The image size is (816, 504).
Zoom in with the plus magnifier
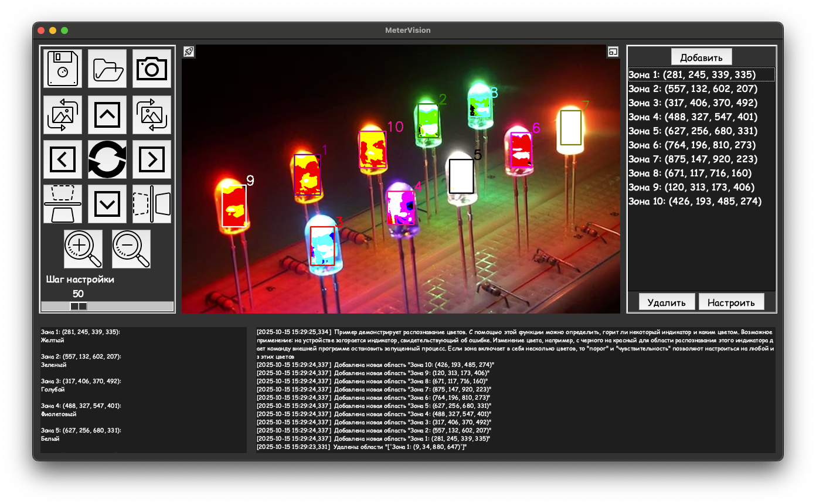click(83, 249)
